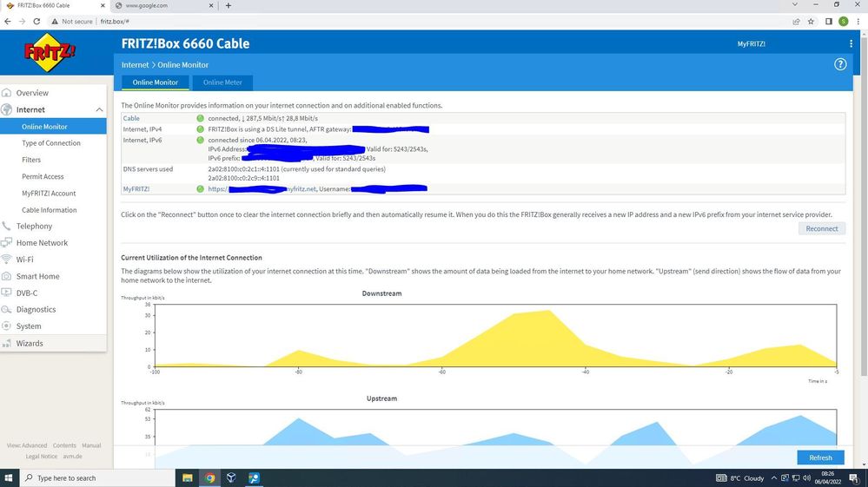Open Permit Access page

point(43,176)
